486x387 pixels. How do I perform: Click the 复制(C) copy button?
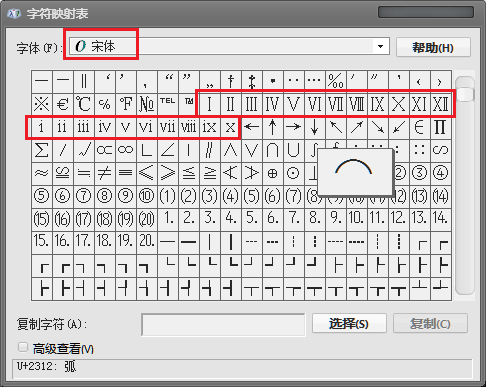click(430, 323)
